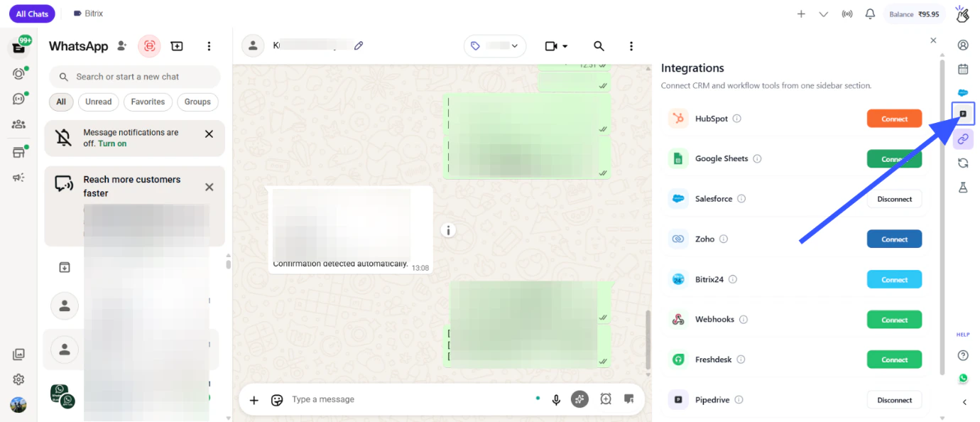Open the Chats icon with 99+ badge
This screenshot has width=980, height=422.
tap(18, 48)
